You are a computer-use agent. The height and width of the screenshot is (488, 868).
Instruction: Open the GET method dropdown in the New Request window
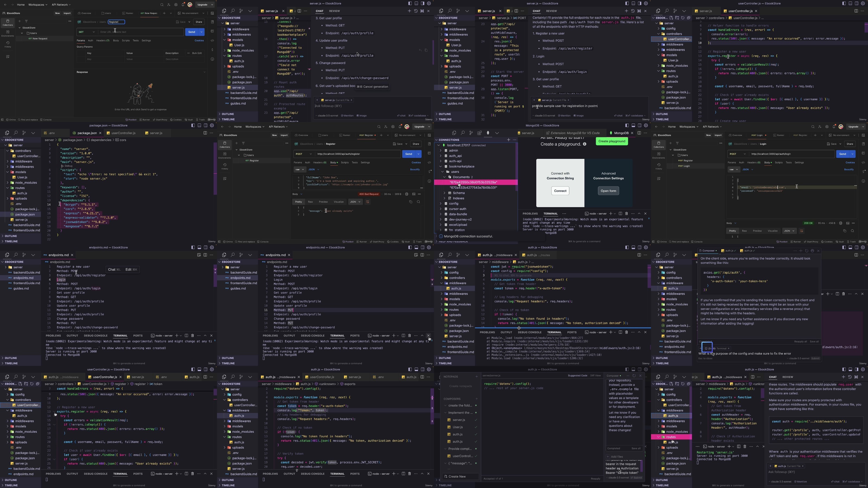point(87,32)
